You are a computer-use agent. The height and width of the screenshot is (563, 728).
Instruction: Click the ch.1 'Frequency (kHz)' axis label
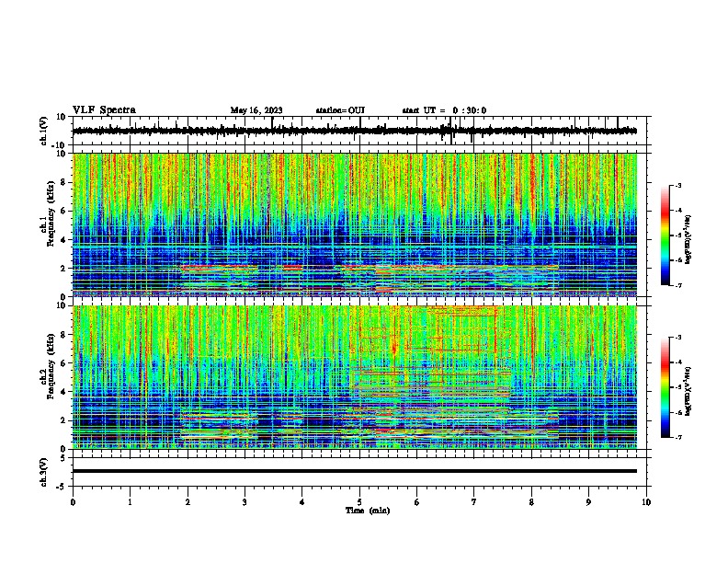click(x=51, y=214)
